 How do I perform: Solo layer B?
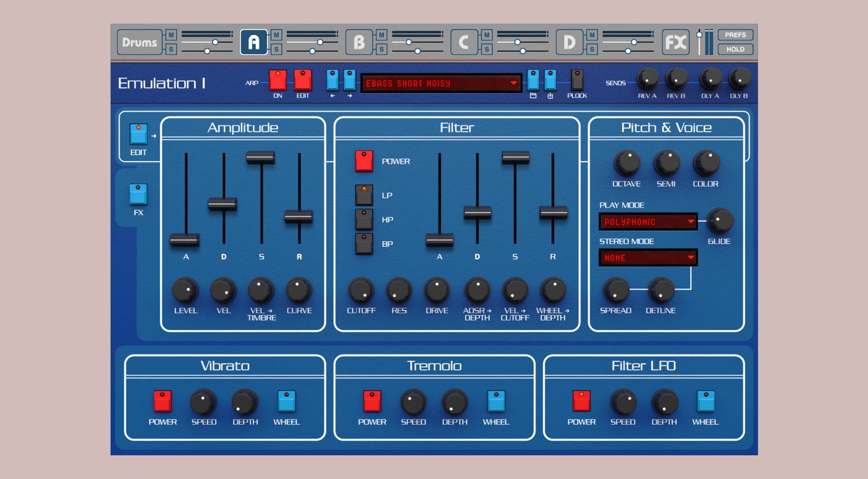(382, 50)
